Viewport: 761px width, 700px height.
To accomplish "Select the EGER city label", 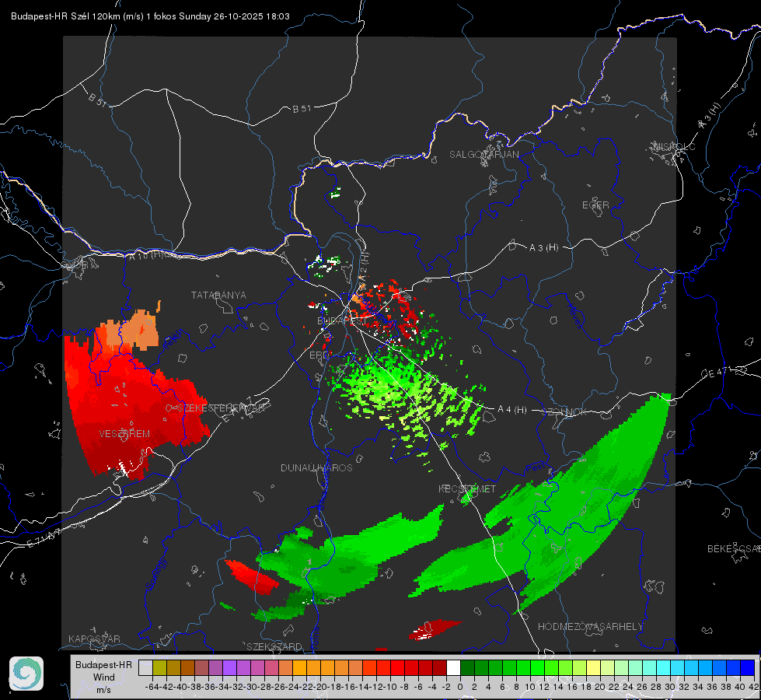I will (x=595, y=205).
